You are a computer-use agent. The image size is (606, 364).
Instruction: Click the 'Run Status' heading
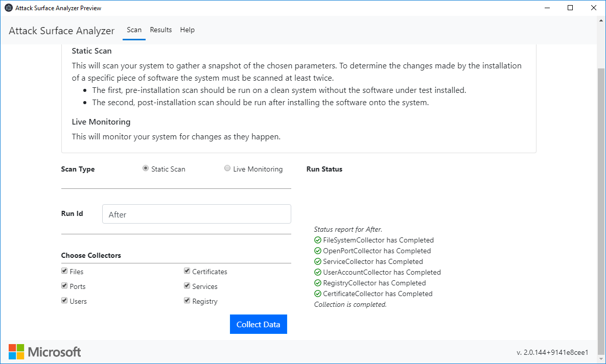click(324, 169)
